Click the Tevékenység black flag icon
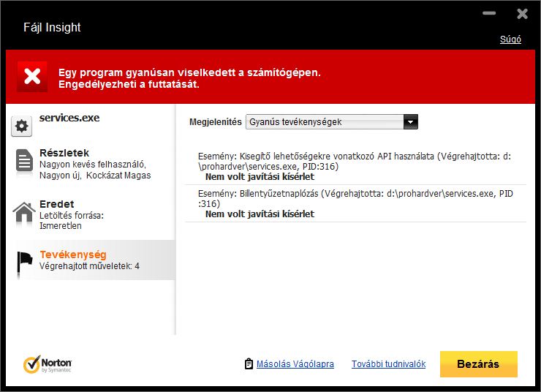This screenshot has height=392, width=541. tap(25, 263)
